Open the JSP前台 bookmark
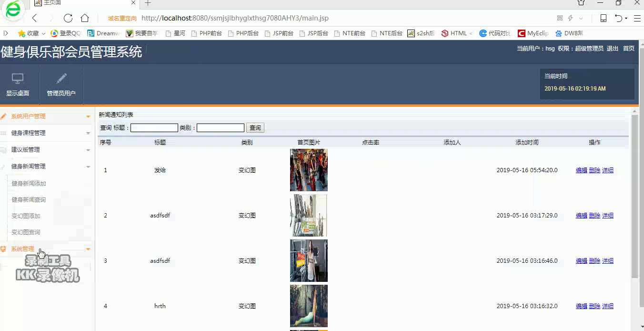 (x=279, y=33)
